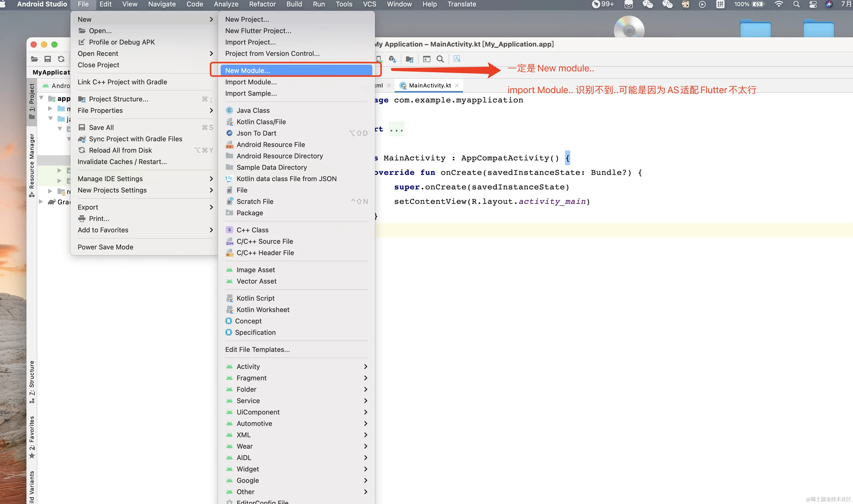The width and height of the screenshot is (853, 504).
Task: Toggle the Z: Structure tool window
Action: click(32, 378)
